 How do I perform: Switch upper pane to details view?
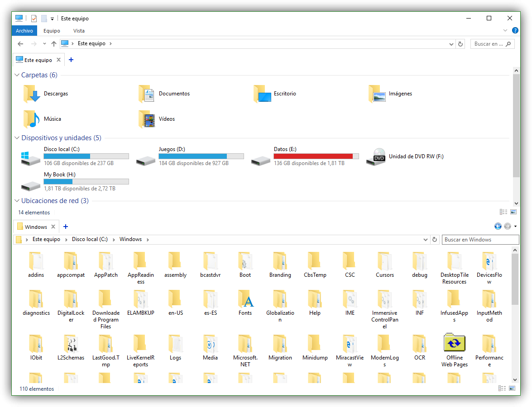(x=503, y=212)
